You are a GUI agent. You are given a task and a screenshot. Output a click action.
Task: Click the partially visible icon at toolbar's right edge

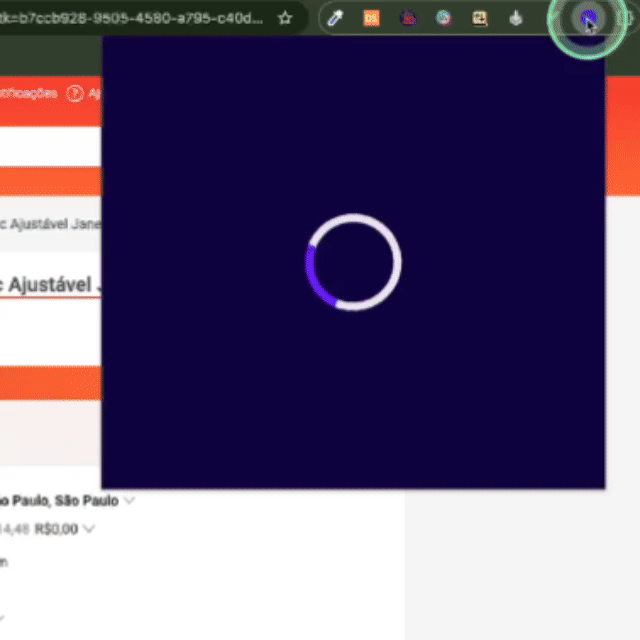(630, 18)
